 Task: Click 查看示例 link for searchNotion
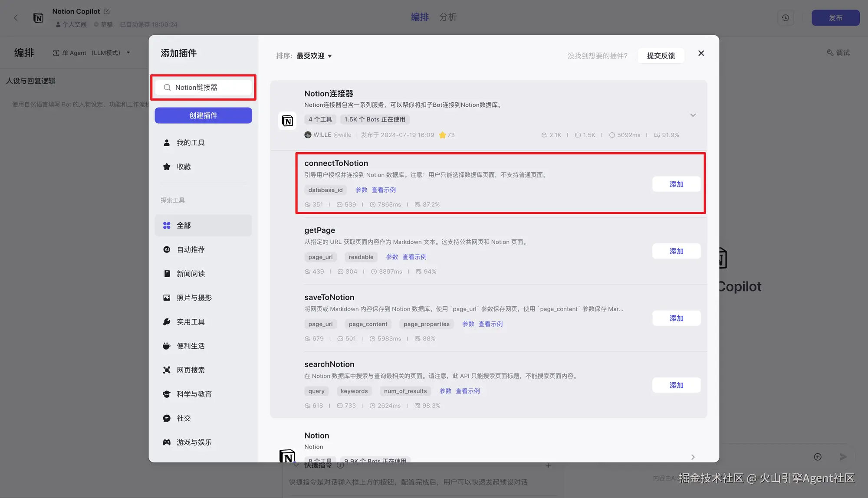467,391
